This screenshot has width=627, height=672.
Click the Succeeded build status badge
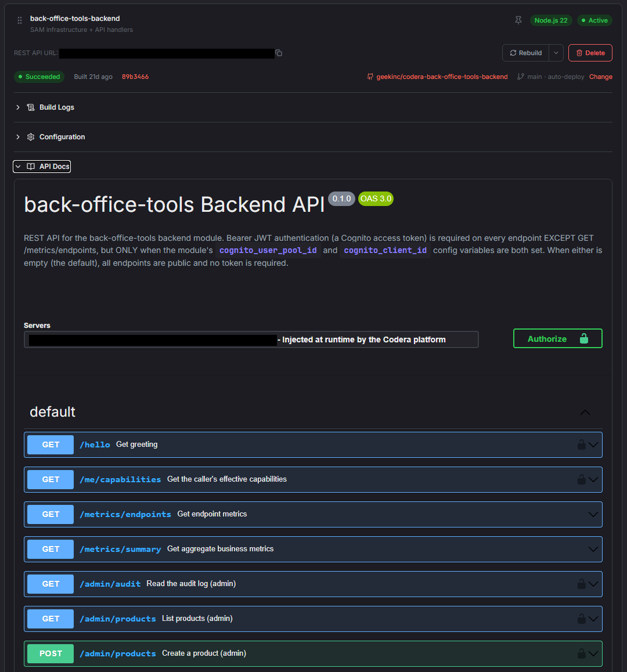39,77
